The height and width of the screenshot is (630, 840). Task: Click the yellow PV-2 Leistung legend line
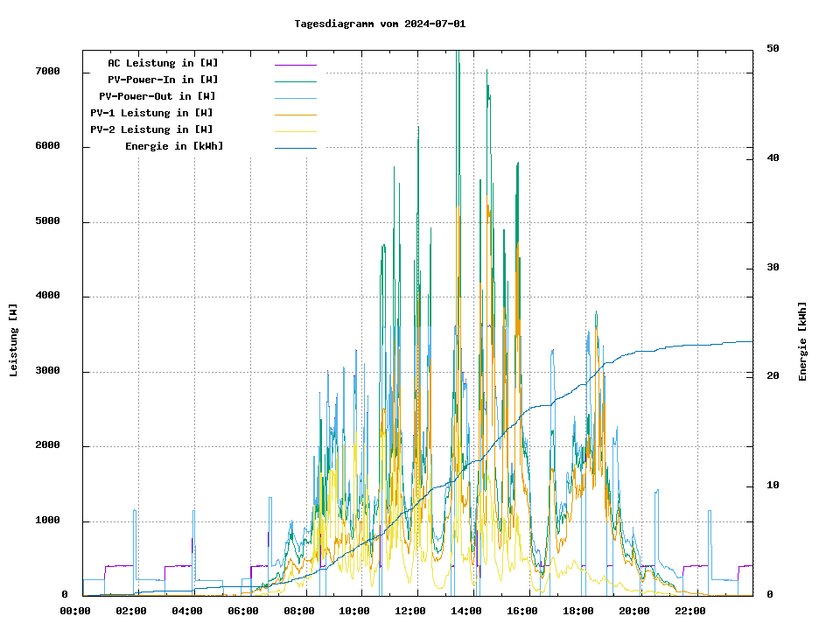pos(295,131)
